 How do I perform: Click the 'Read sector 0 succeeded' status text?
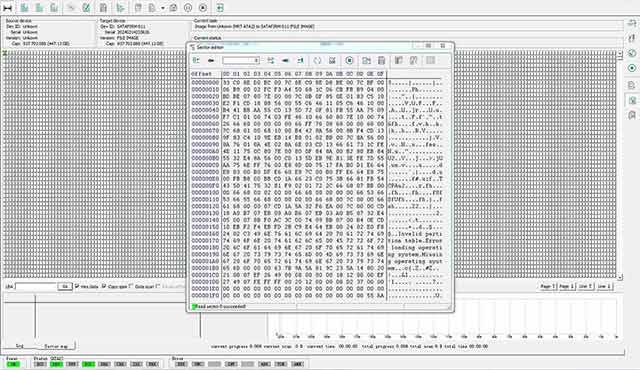tap(221, 306)
